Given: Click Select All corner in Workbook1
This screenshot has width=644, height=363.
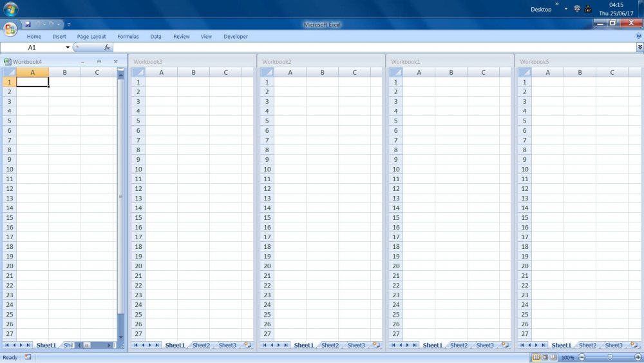Looking at the screenshot, I should click(x=396, y=72).
